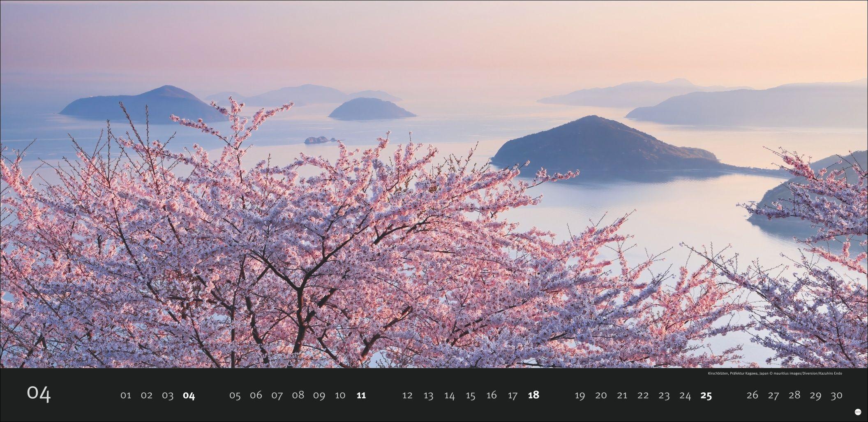Switch to date 22 in week four
The height and width of the screenshot is (422, 868).
tap(643, 395)
